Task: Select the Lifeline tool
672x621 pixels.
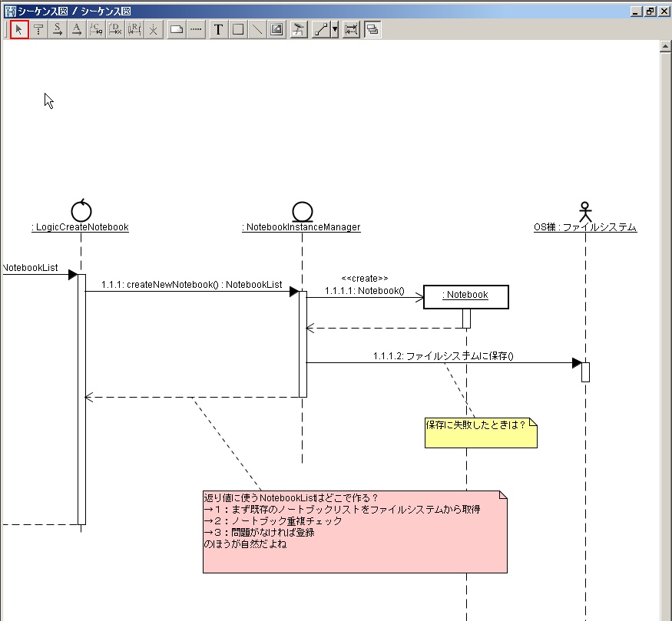Action: [38, 29]
